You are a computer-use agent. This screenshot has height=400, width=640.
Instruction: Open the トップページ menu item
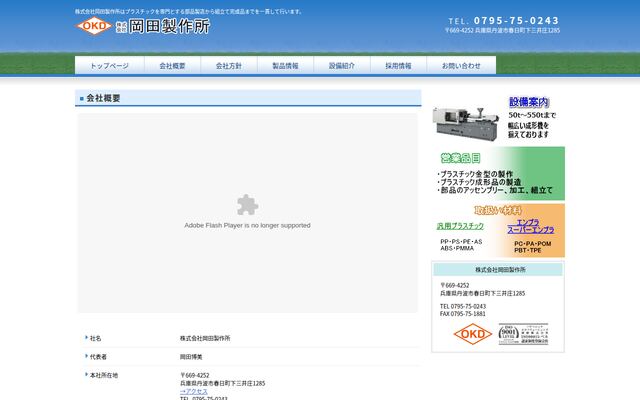[109, 66]
